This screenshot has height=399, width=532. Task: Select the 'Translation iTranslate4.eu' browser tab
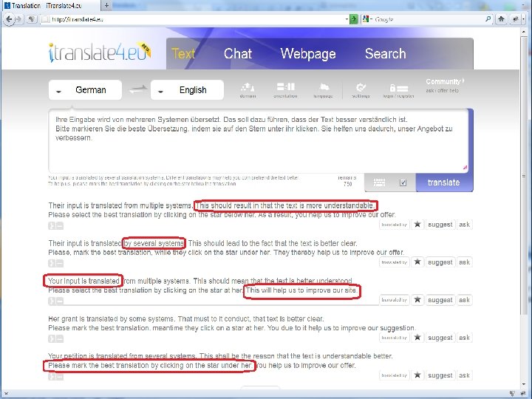point(51,5)
